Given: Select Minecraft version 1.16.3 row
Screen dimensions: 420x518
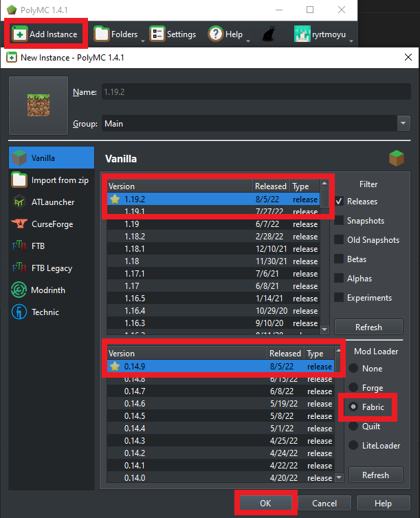Looking at the screenshot, I should pyautogui.click(x=213, y=323).
